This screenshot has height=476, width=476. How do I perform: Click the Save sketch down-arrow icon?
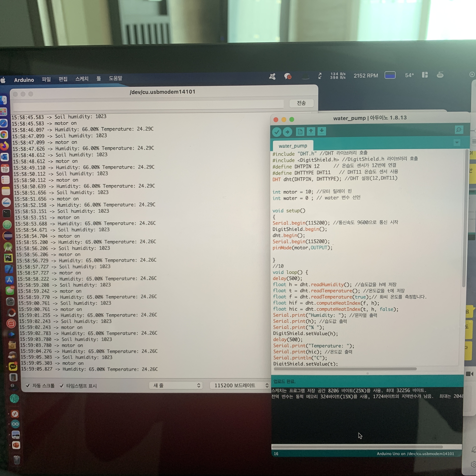coord(322,131)
